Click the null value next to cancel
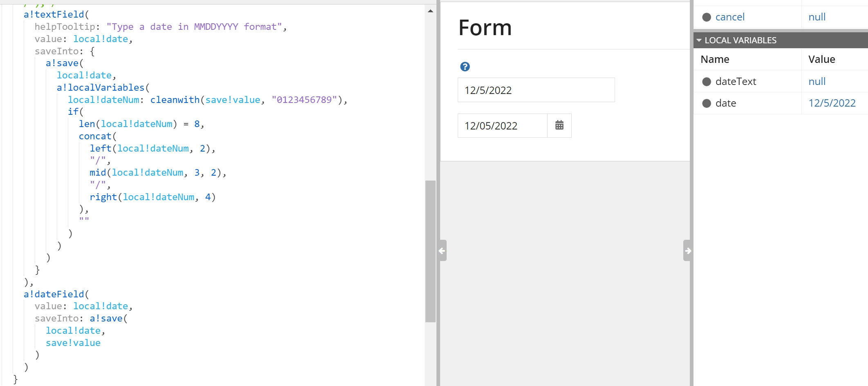The height and width of the screenshot is (386, 868). click(817, 17)
